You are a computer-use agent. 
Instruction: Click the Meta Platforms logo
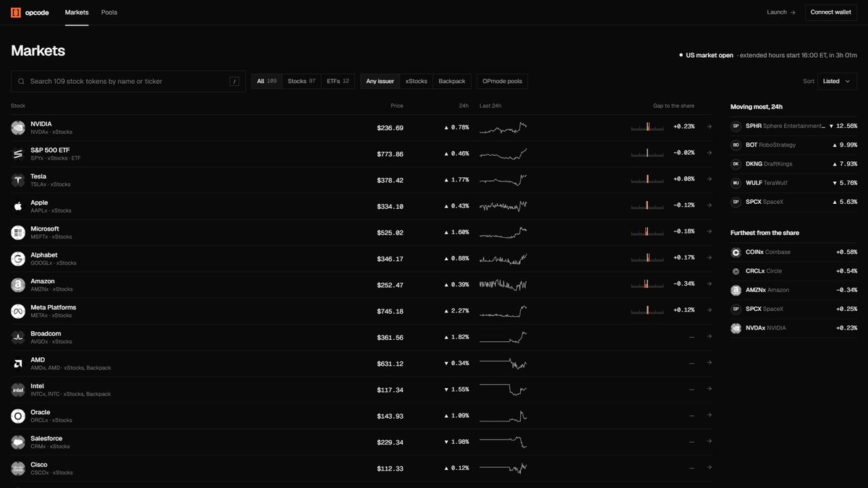tap(18, 312)
